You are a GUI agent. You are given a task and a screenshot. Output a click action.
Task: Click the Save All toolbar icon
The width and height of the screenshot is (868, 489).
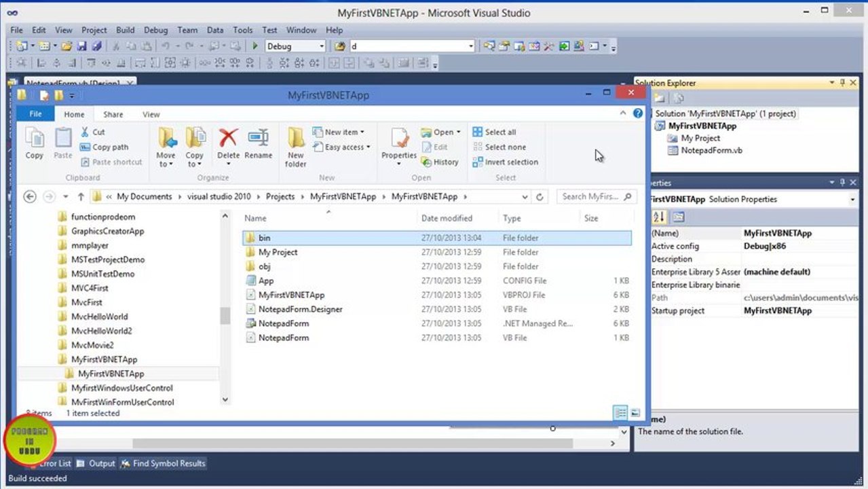96,46
